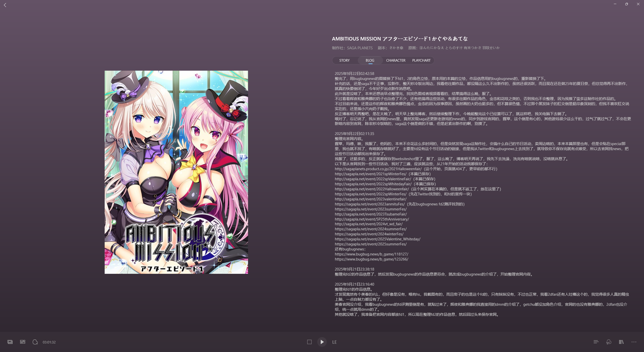The width and height of the screenshot is (644, 352).
Task: Open the 2022spWinterFes event link
Action: tap(370, 194)
